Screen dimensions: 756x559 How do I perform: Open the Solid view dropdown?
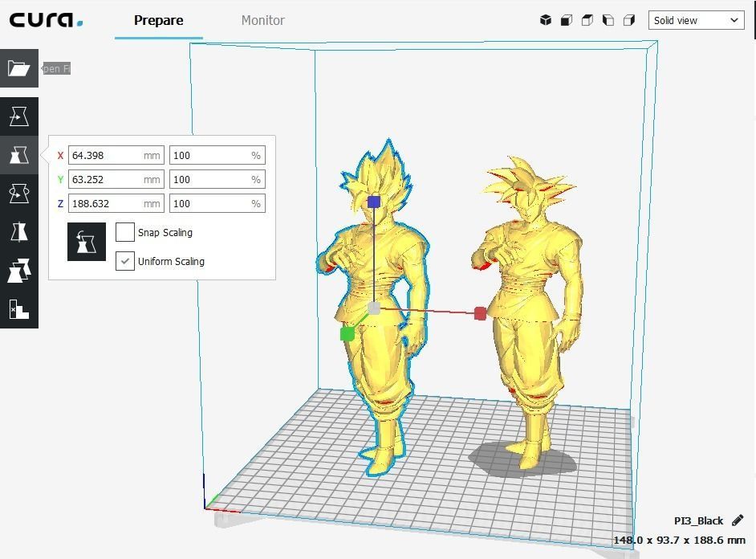tap(697, 20)
